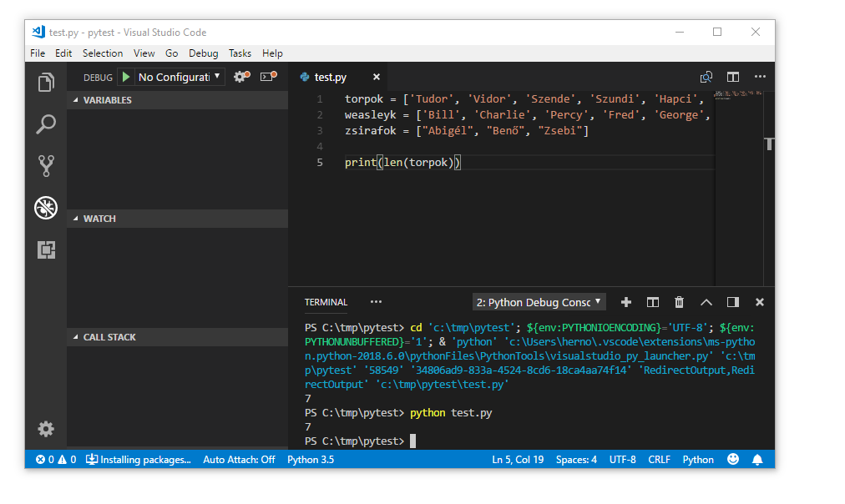This screenshot has height=504, width=845.
Task: Click warnings count in status bar
Action: 67,459
